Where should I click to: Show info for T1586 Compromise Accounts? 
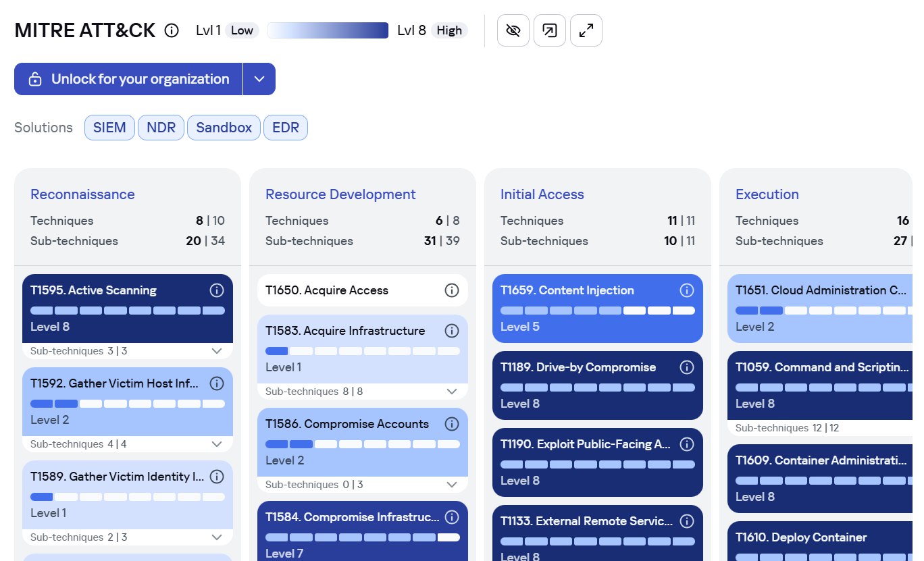tap(452, 424)
